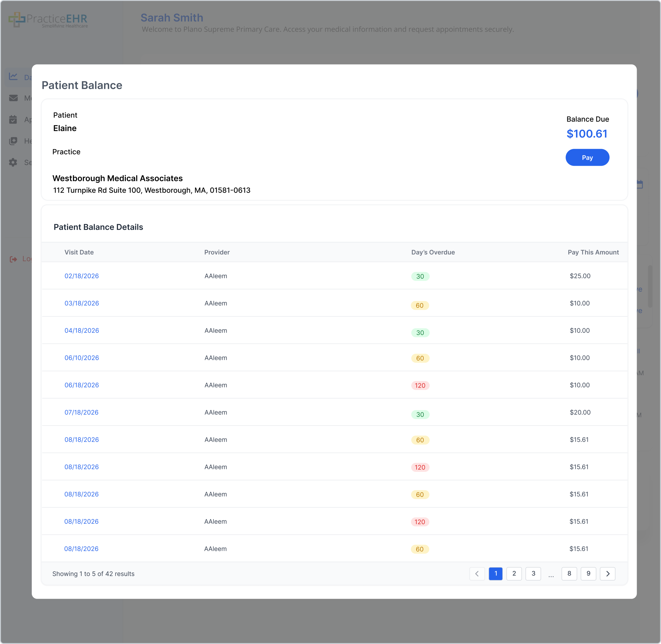Click the $25.00 amount
This screenshot has height=644, width=661.
pos(580,276)
